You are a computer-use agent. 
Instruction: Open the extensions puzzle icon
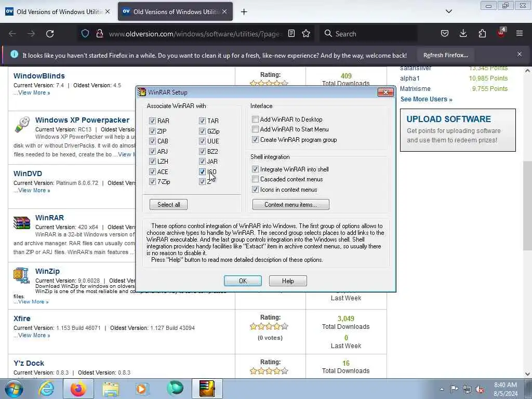[x=482, y=33]
